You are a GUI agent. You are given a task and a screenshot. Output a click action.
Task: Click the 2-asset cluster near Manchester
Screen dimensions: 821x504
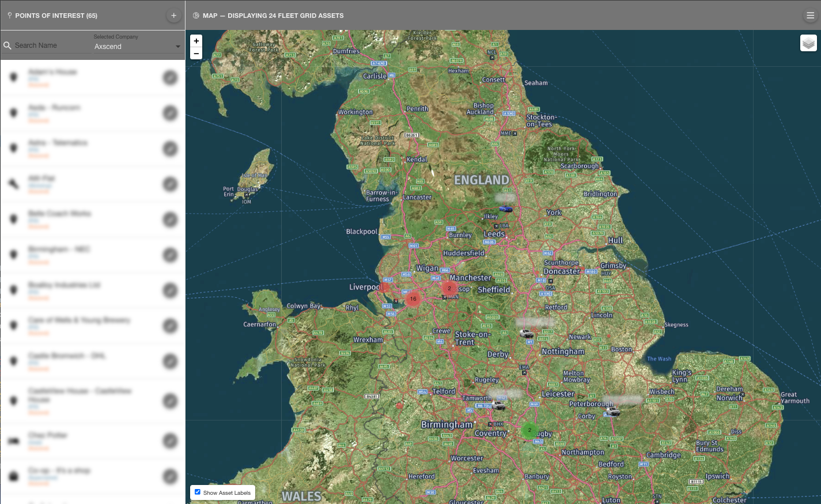pos(449,288)
